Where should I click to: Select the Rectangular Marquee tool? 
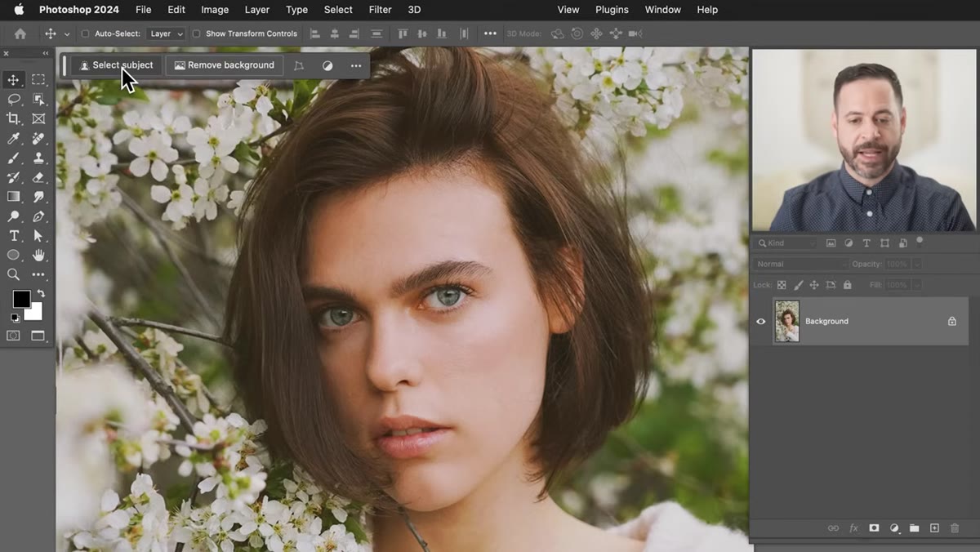tap(38, 80)
